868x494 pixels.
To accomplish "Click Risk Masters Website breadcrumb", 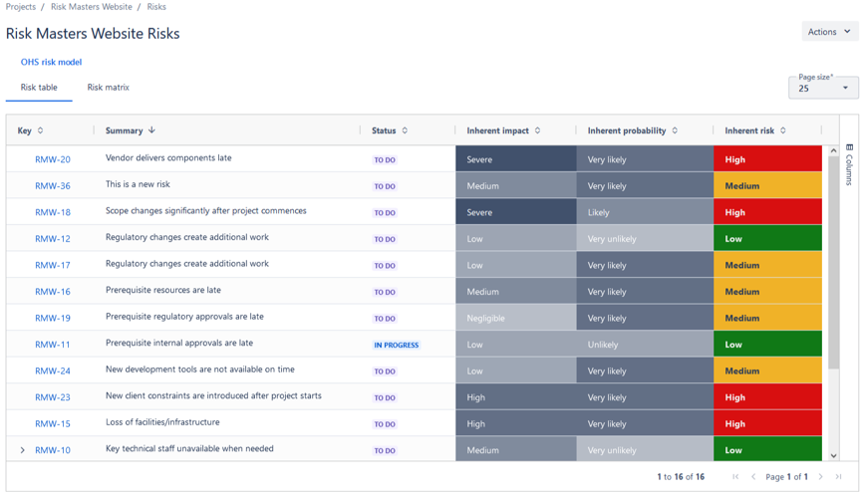I will click(x=91, y=7).
